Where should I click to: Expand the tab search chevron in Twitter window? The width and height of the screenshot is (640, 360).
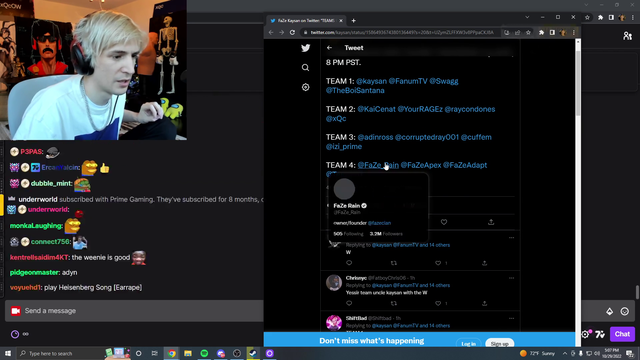click(x=527, y=18)
